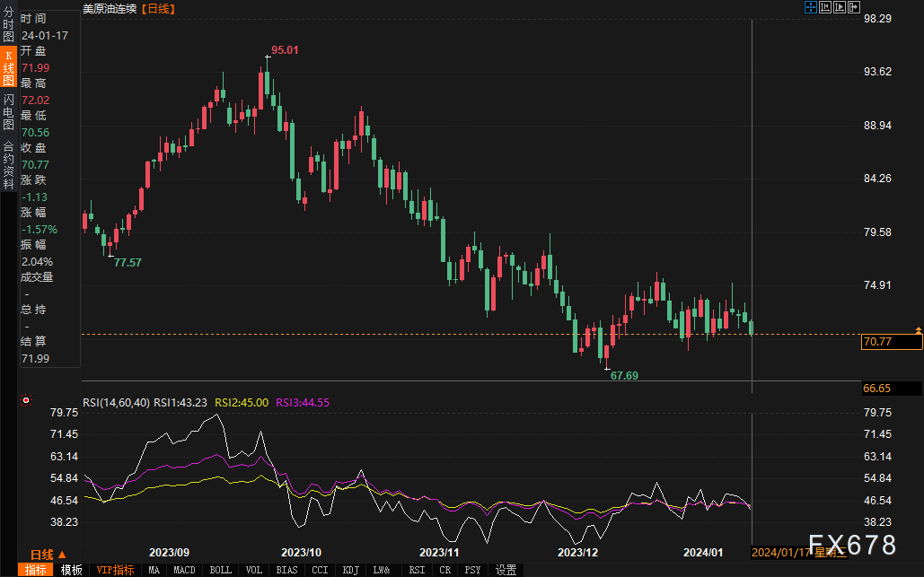
Task: Apply the CCI indicator
Action: click(320, 570)
